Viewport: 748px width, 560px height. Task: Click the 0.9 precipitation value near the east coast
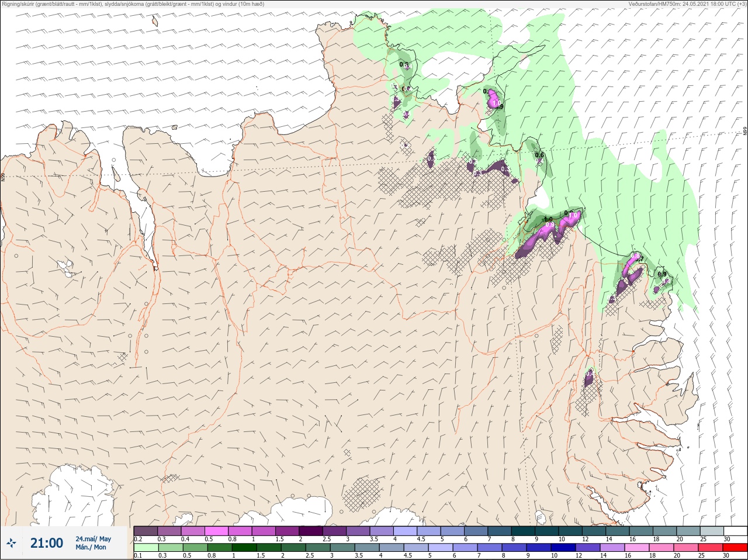point(662,274)
